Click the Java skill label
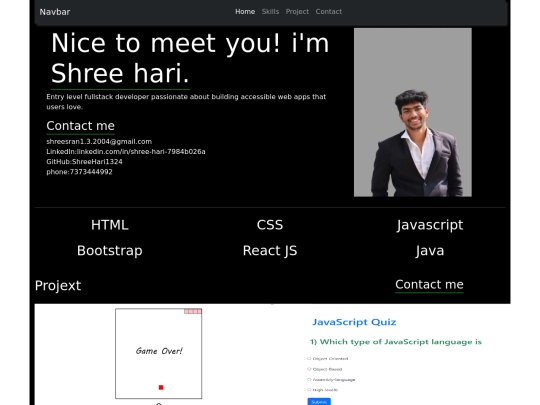 [x=429, y=251]
